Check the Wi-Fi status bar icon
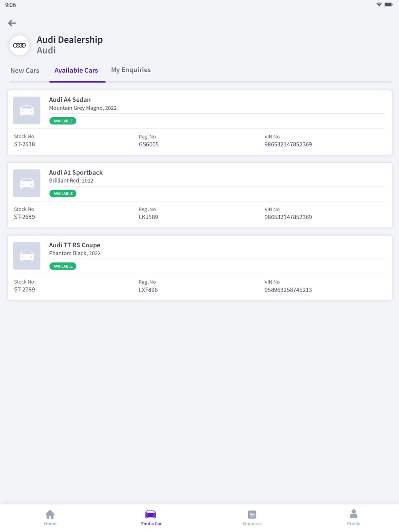This screenshot has height=532, width=399. 379,5
